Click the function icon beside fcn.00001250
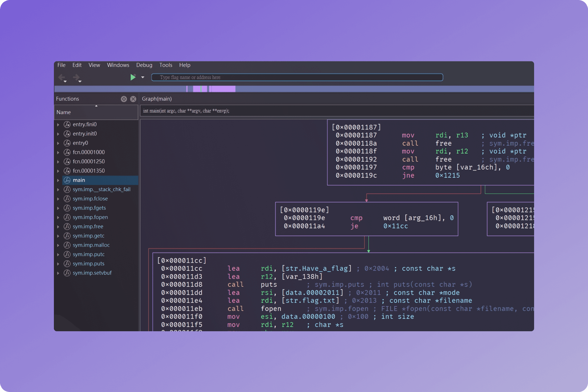This screenshot has height=392, width=588. coord(67,162)
